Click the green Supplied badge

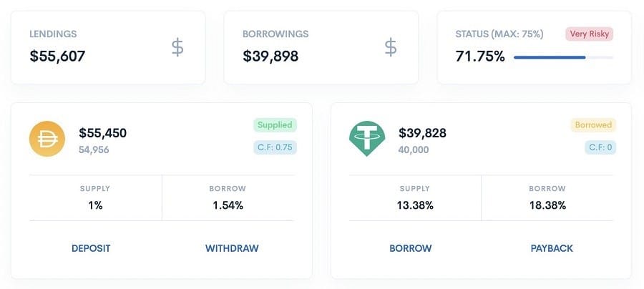[275, 124]
